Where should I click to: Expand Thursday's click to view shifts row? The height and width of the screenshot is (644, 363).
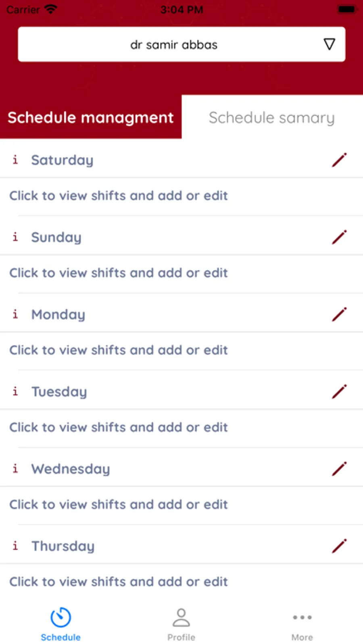click(x=181, y=582)
